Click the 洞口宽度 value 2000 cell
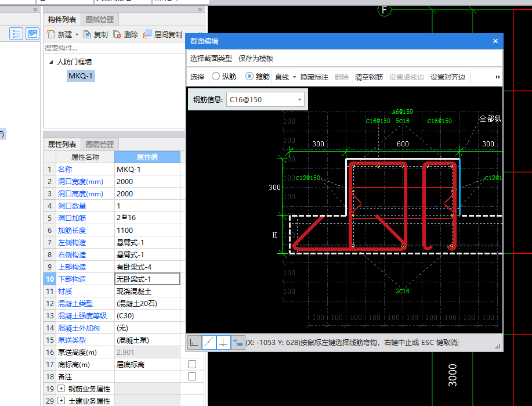Viewport: 532px width, 406px height. (147, 181)
